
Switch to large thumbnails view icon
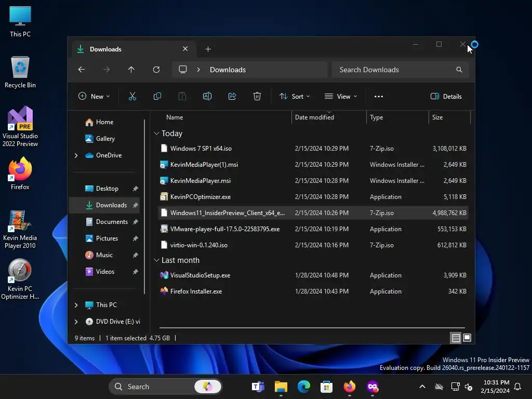(467, 338)
